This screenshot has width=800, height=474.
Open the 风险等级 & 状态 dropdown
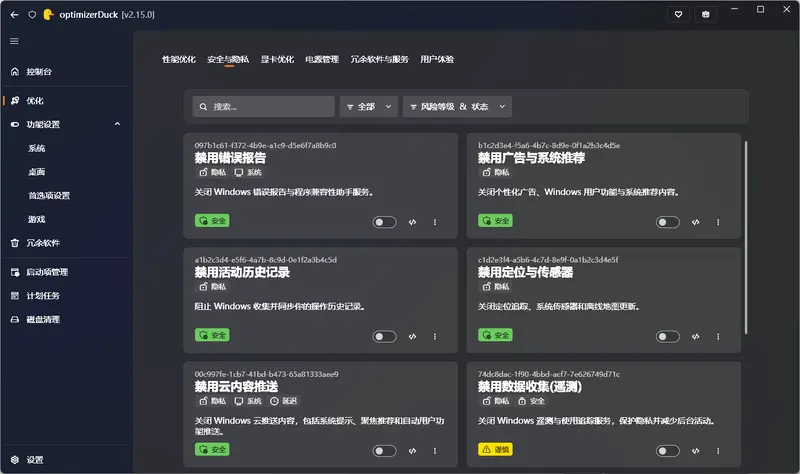tap(457, 107)
